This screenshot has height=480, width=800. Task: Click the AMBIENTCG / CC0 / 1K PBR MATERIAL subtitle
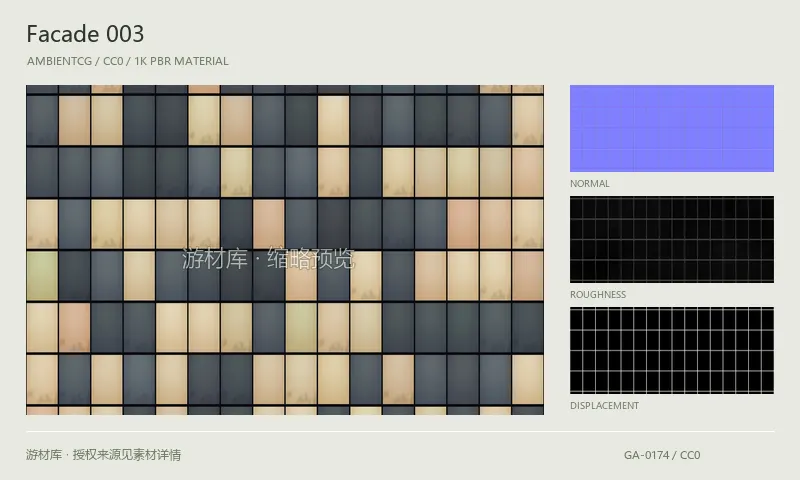click(x=128, y=61)
